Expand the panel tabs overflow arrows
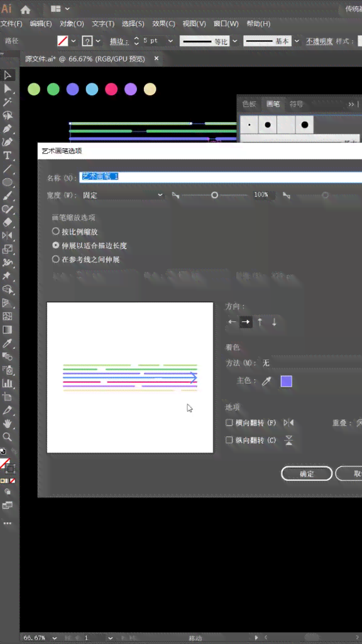Screen dimensions: 362x644 click(x=351, y=104)
